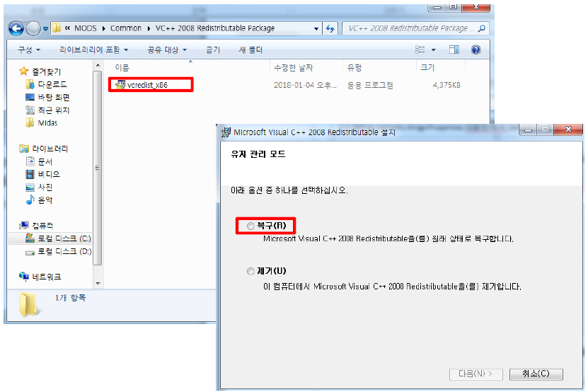Select 네트워크 in the navigation pane

(47, 277)
